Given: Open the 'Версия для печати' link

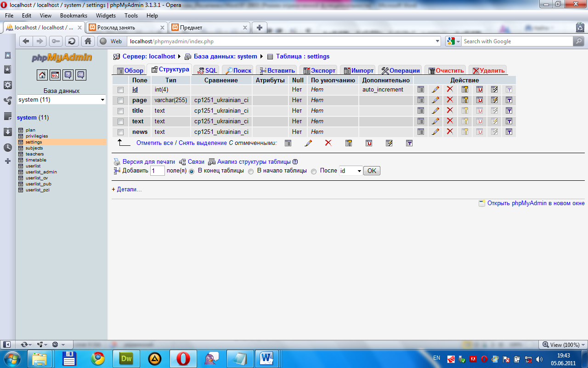Looking at the screenshot, I should [x=149, y=162].
